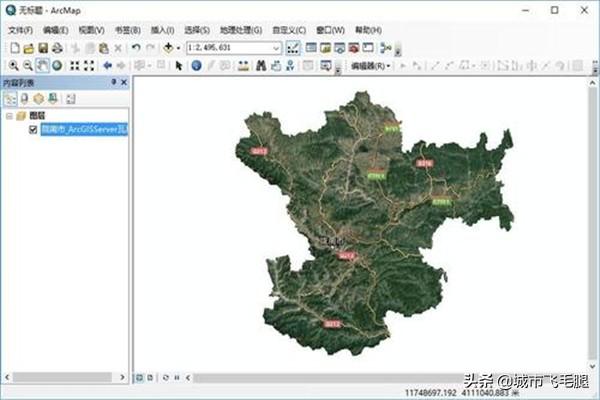Collapse the 图层 data frame tree node
The image size is (600, 400).
[x=9, y=116]
